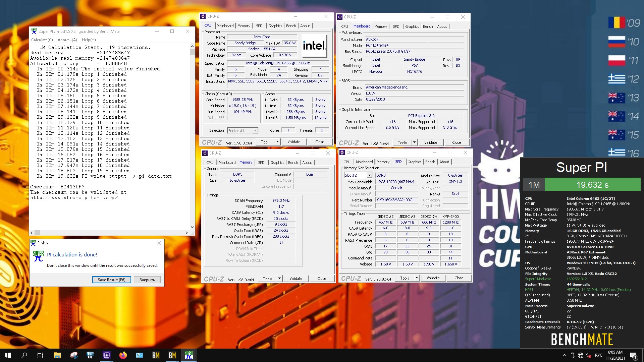Switch to Bench tab in CPU window
The width and height of the screenshot is (644, 362).
(291, 26)
